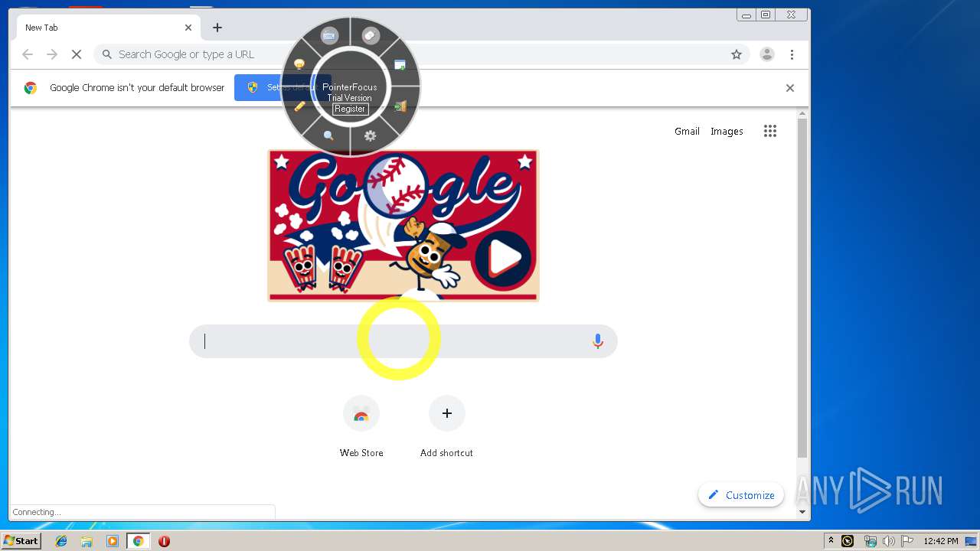The width and height of the screenshot is (980, 551).
Task: Dismiss the default browser notification bar
Action: tap(790, 88)
